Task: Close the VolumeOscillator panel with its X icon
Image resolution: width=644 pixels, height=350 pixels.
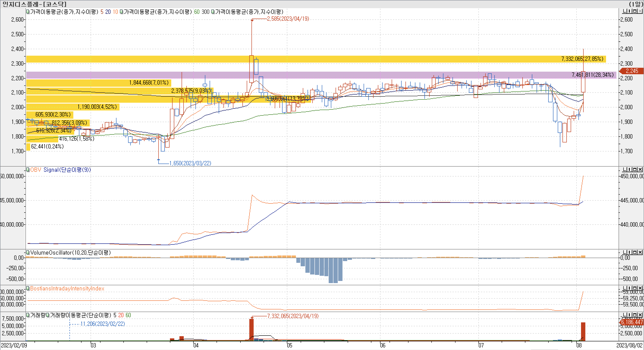Action: [640, 252]
